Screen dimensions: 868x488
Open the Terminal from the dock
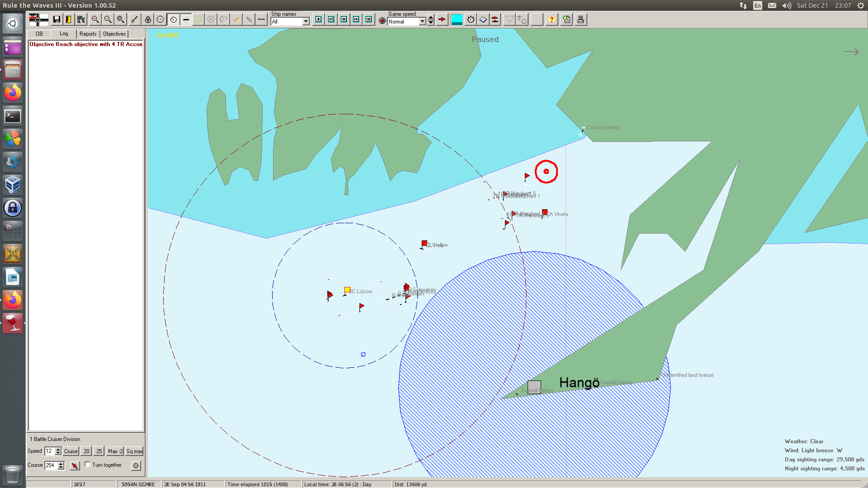tap(13, 116)
